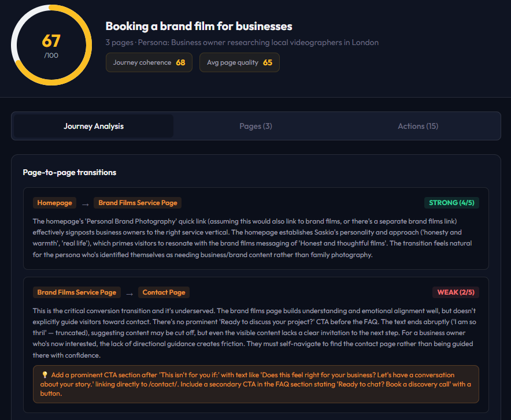Select the Brand Films Service Page destination tag
The image size is (511, 420).
coord(138,203)
